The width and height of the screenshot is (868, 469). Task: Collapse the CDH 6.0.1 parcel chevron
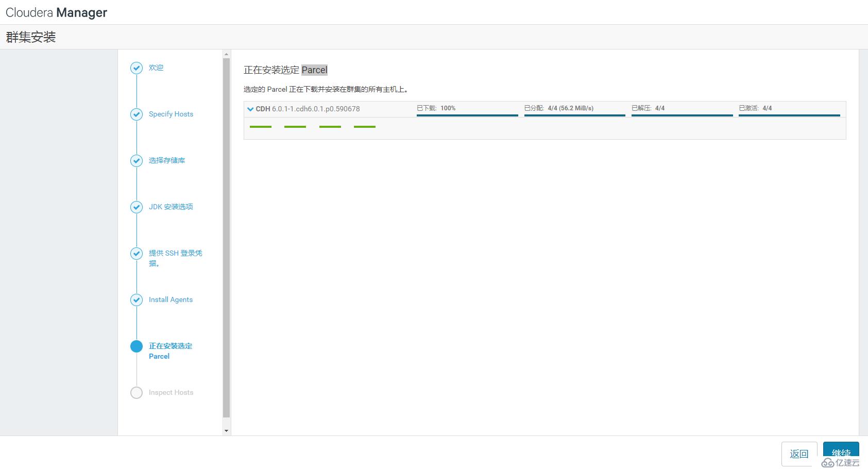[250, 109]
